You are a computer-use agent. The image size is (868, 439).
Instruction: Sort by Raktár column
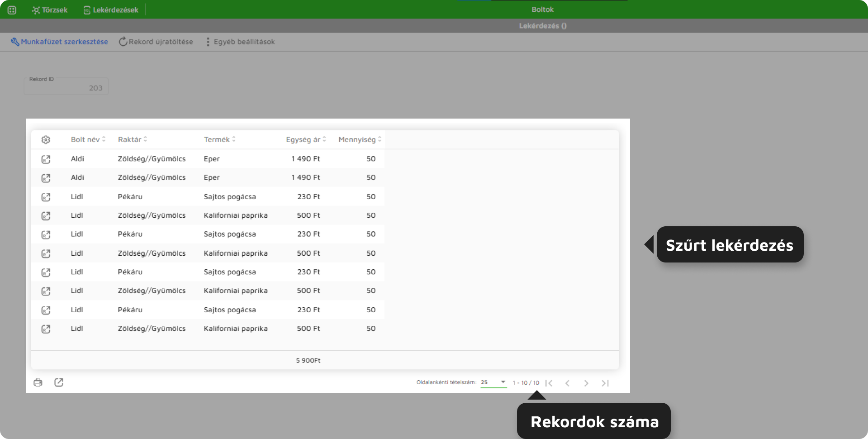(x=133, y=139)
